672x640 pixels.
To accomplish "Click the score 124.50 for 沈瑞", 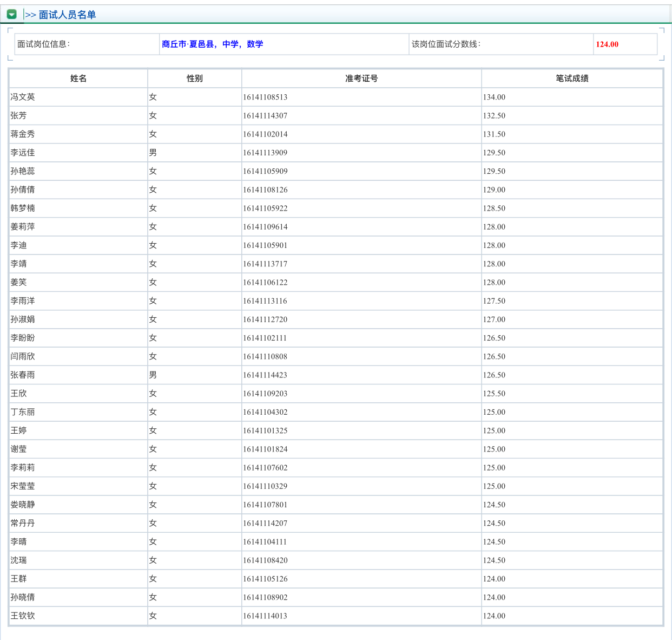I will [x=494, y=560].
